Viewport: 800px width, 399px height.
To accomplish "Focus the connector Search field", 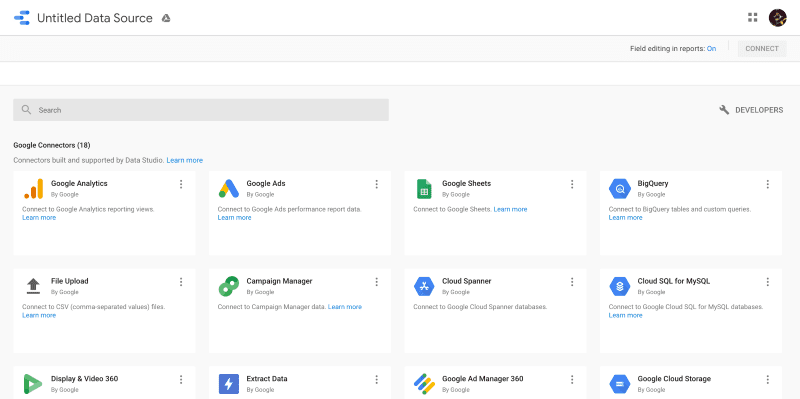I will click(201, 110).
